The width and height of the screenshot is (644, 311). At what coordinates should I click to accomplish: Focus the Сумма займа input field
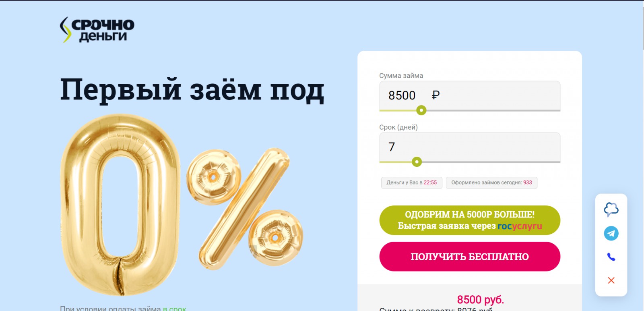coord(470,95)
